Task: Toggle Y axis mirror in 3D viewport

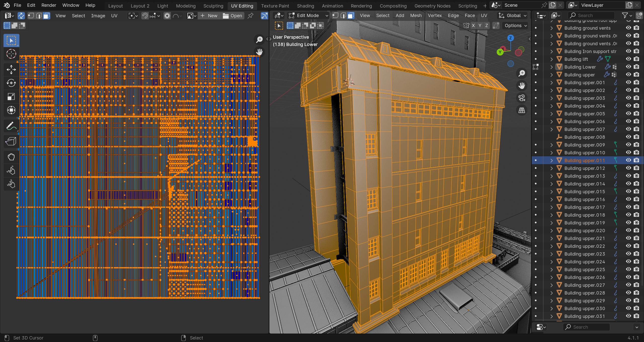Action: [480, 25]
